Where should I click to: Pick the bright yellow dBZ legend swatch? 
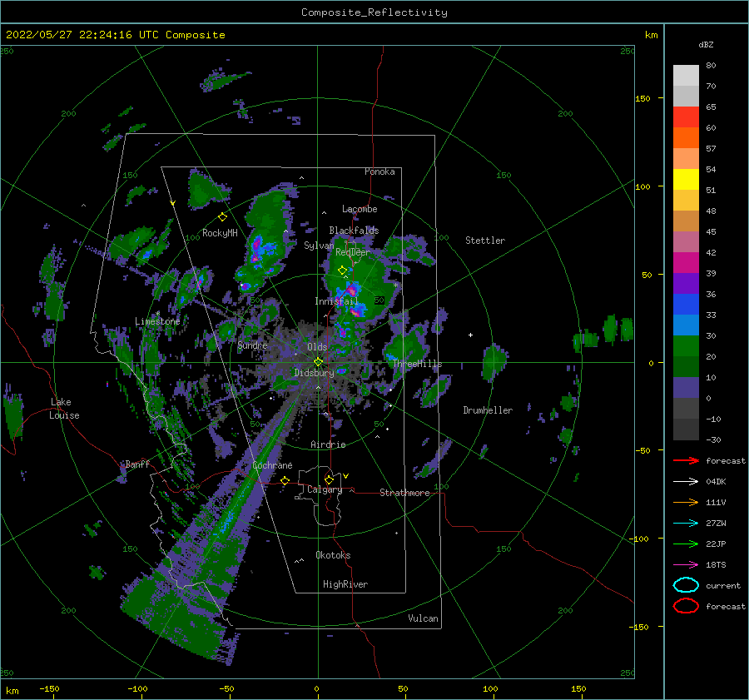(686, 180)
